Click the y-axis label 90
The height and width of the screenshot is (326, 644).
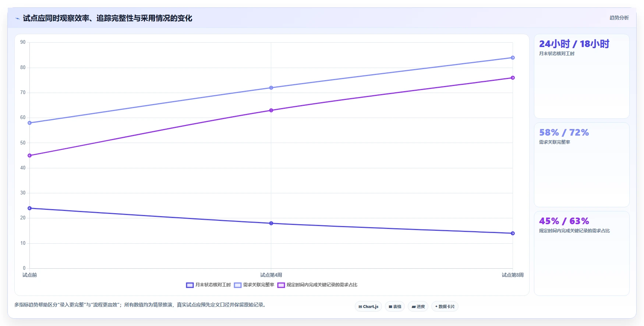coord(23,42)
